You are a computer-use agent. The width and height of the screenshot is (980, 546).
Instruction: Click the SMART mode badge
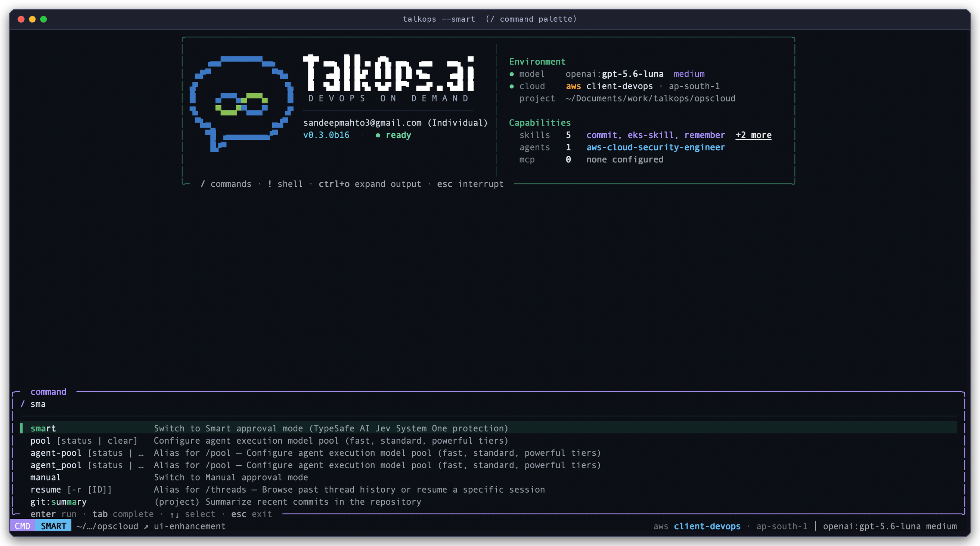pyautogui.click(x=54, y=526)
